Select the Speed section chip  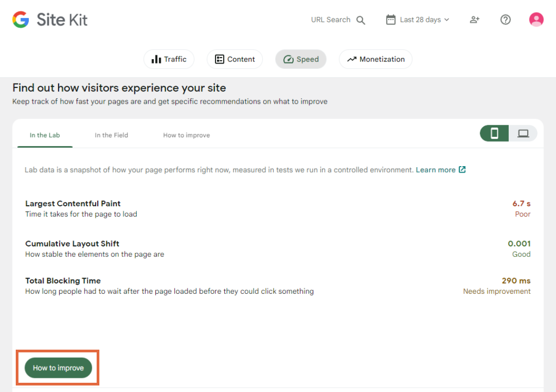pos(301,59)
